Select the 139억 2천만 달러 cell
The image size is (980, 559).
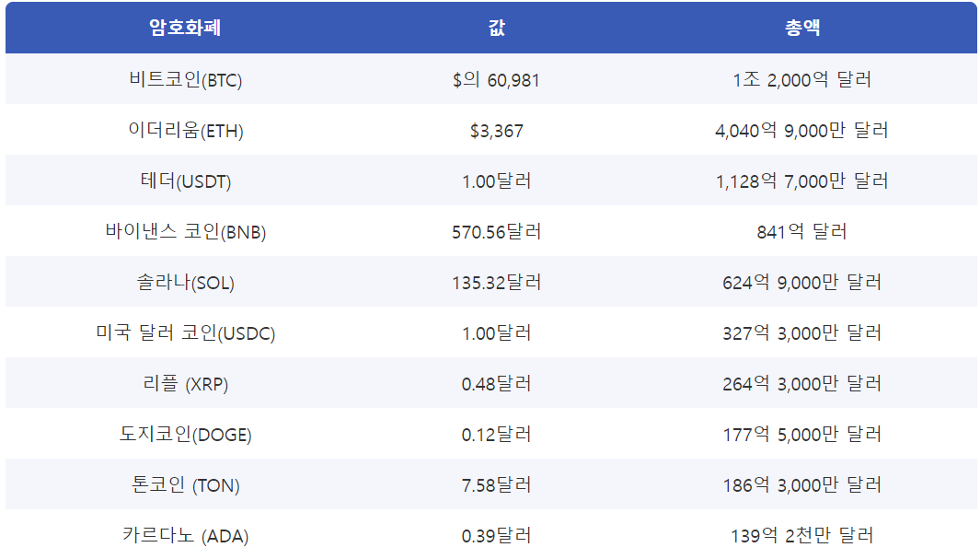[801, 535]
